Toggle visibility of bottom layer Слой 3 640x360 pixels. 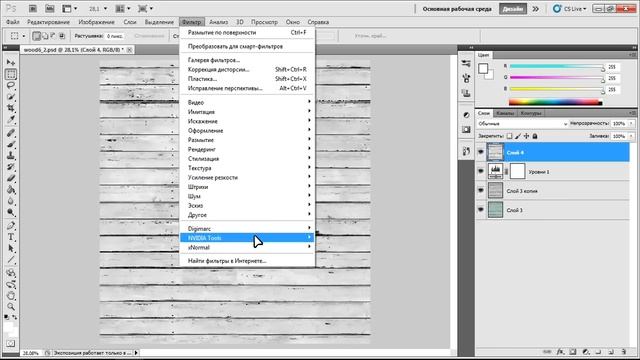point(481,210)
